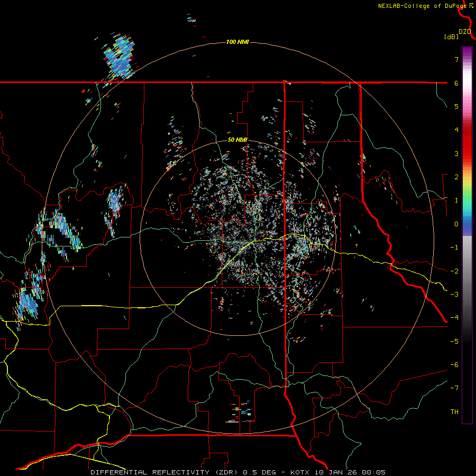Select the -4 value on the dB scale
Viewport: 476px width, 476px height.
pos(454,318)
